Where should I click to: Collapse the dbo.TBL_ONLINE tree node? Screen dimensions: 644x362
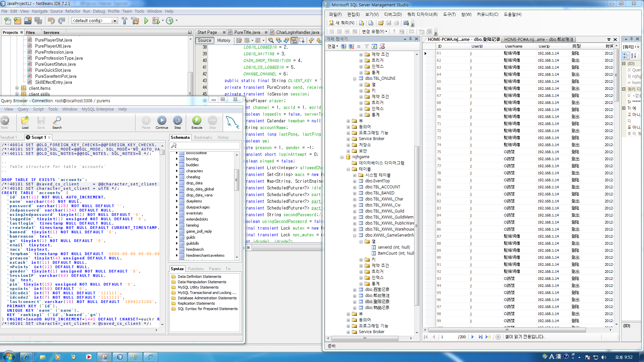coord(355,79)
